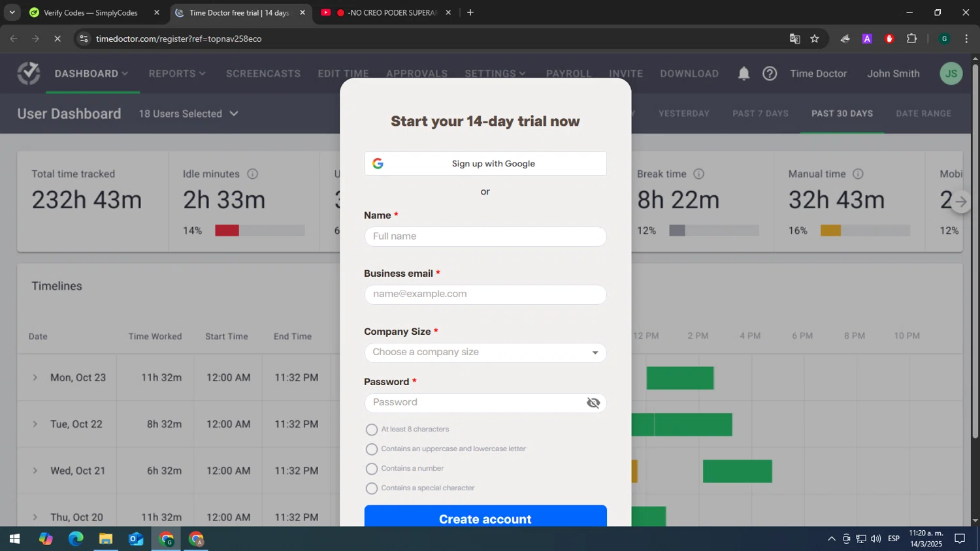
Task: Expand the 18 Users Selected dropdown
Action: [x=188, y=114]
